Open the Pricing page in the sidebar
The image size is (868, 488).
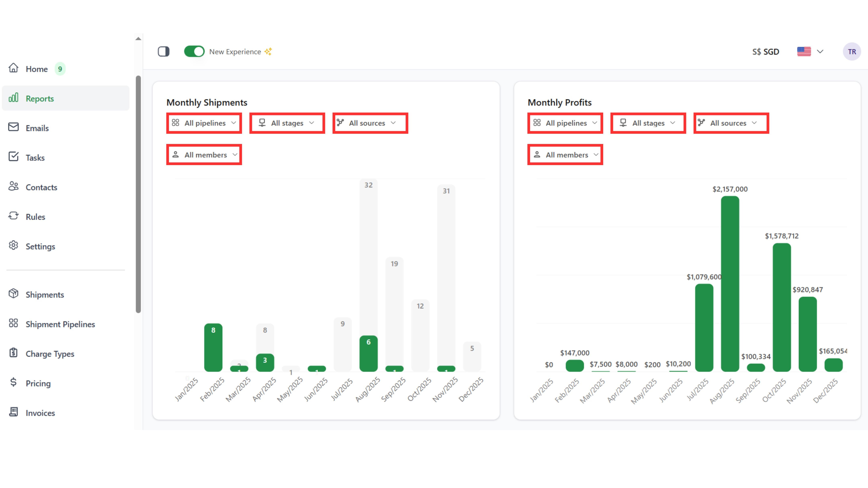coord(38,383)
